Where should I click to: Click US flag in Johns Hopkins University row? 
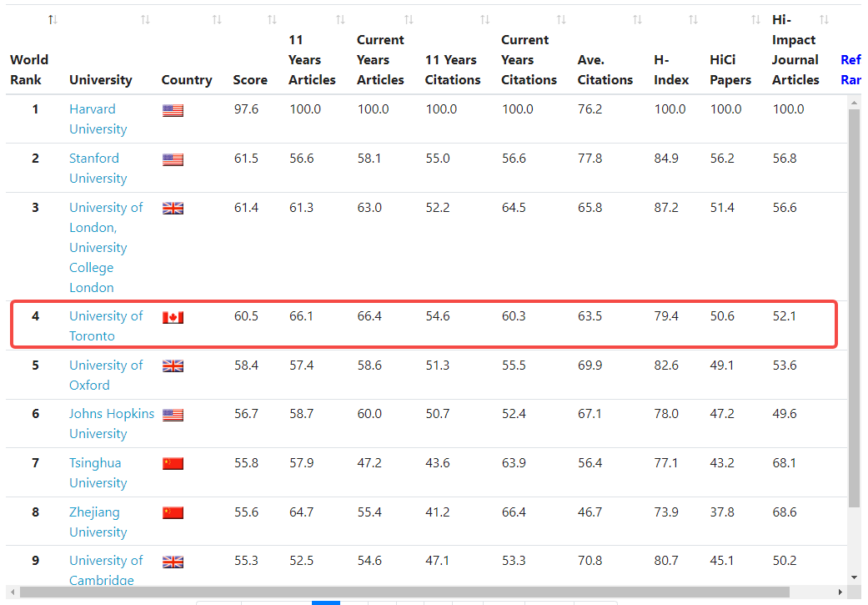point(173,415)
